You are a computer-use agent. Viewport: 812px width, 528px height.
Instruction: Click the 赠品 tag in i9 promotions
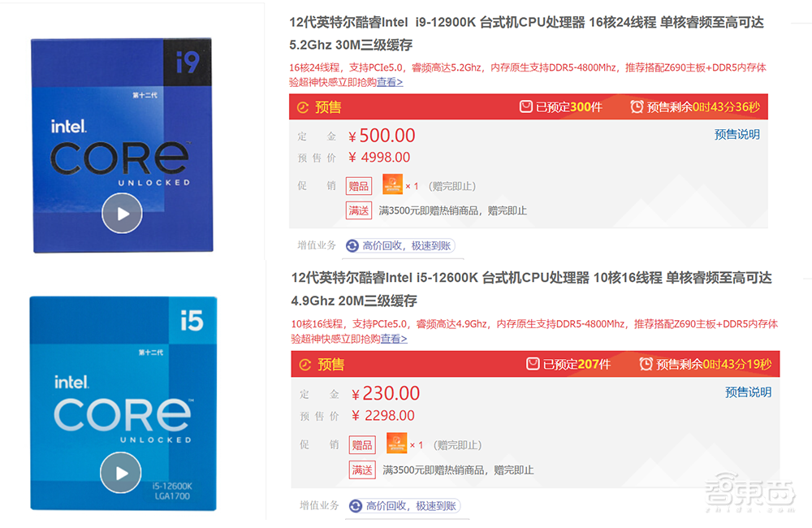coord(358,186)
